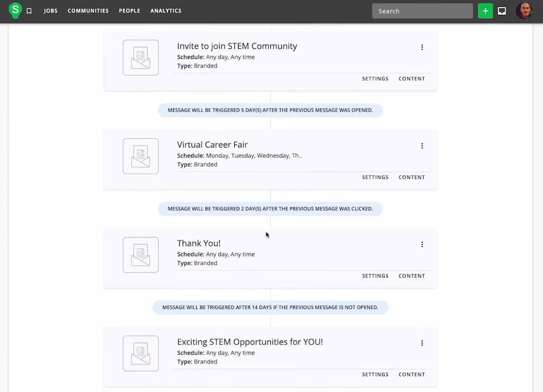Screen dimensions: 543x392
Task: Open the inbox icon in navbar
Action: [x=502, y=11]
